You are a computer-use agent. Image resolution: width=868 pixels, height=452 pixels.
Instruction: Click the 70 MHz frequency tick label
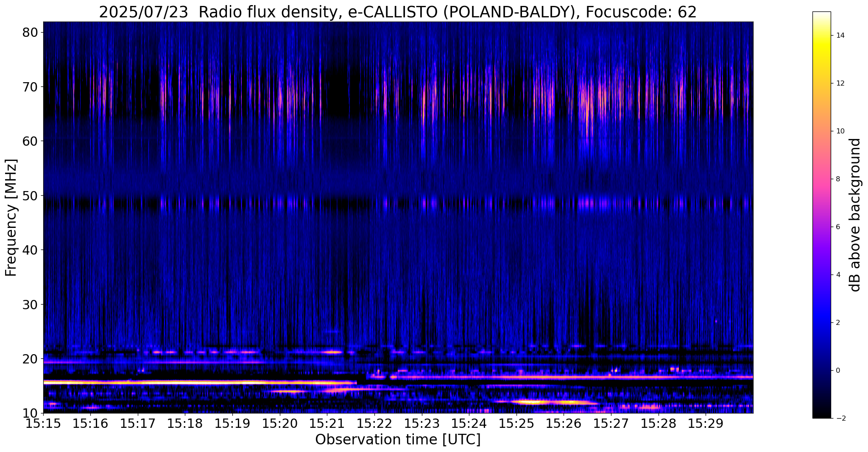click(x=30, y=87)
